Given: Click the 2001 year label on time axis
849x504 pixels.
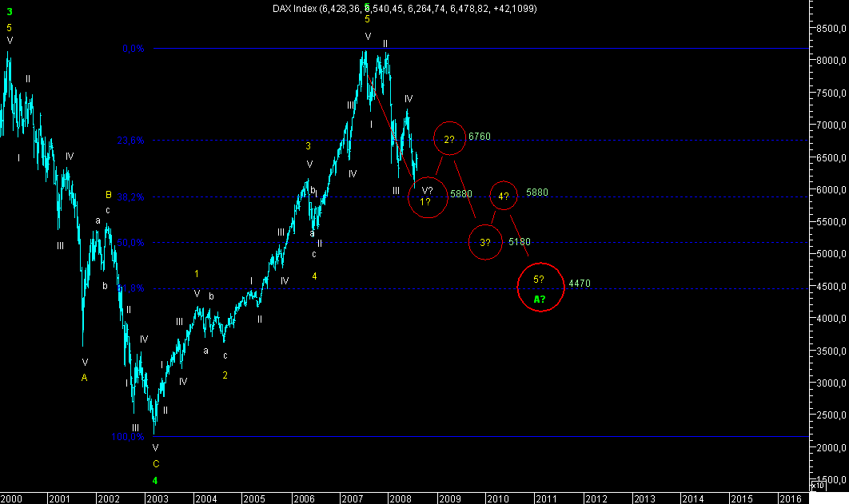Looking at the screenshot, I should click(60, 498).
